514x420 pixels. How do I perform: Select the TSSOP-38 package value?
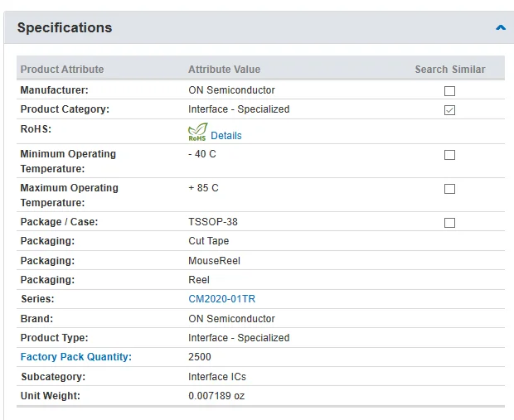(x=213, y=222)
